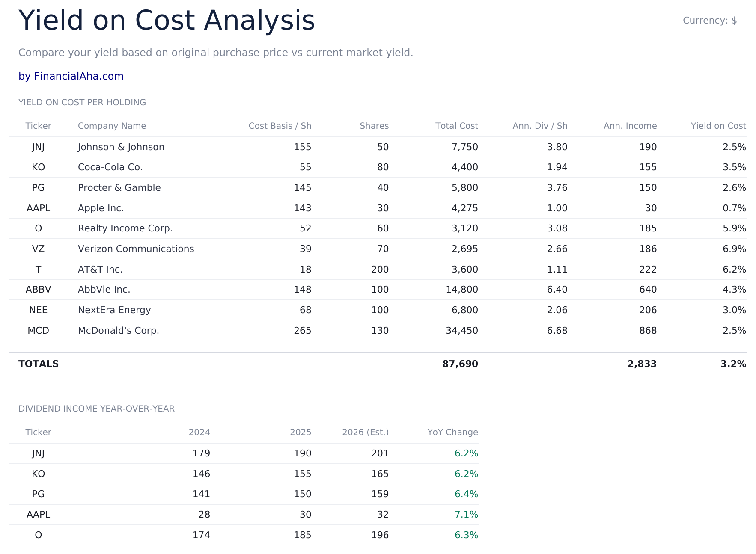
Task: Click annual income value 640
Action: [648, 290]
